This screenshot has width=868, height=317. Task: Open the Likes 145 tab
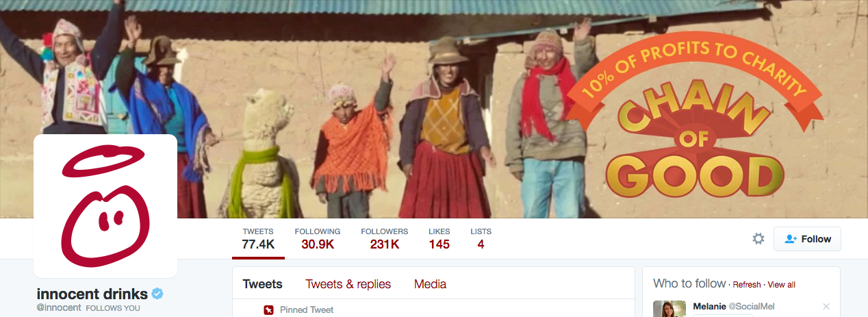click(439, 238)
